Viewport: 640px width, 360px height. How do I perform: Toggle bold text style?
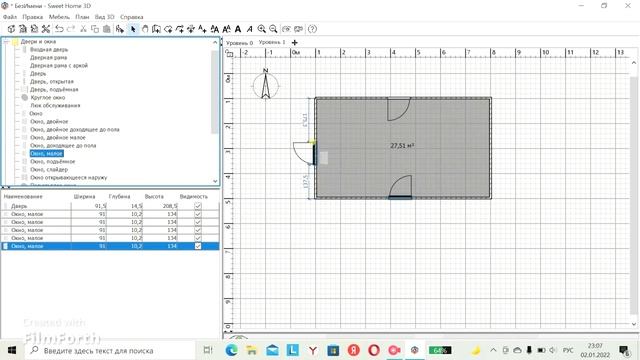click(x=238, y=29)
